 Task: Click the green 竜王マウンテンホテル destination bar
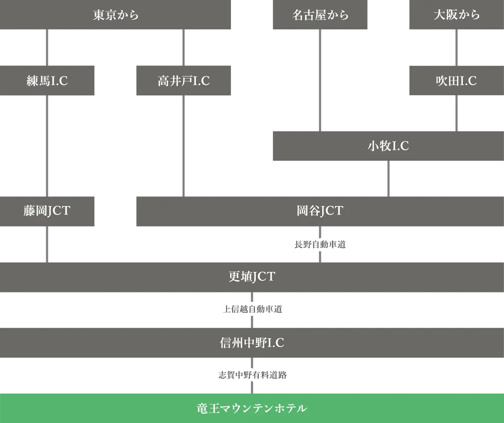[x=252, y=407]
